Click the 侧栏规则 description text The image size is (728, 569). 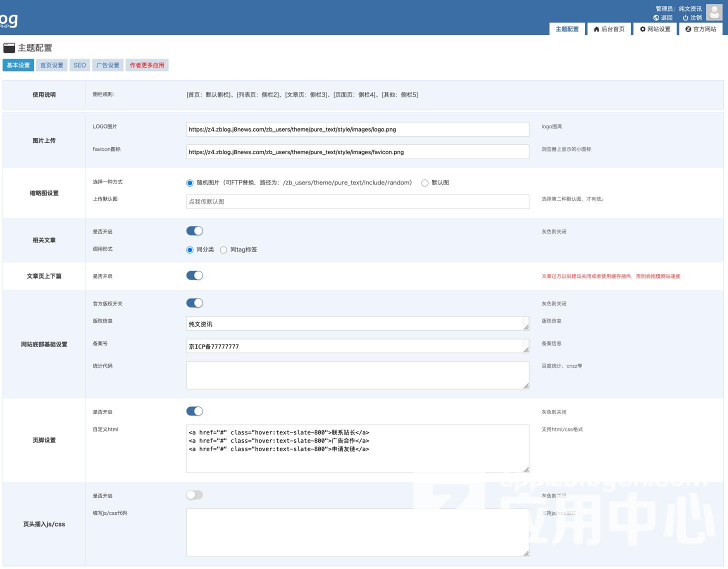tap(302, 94)
